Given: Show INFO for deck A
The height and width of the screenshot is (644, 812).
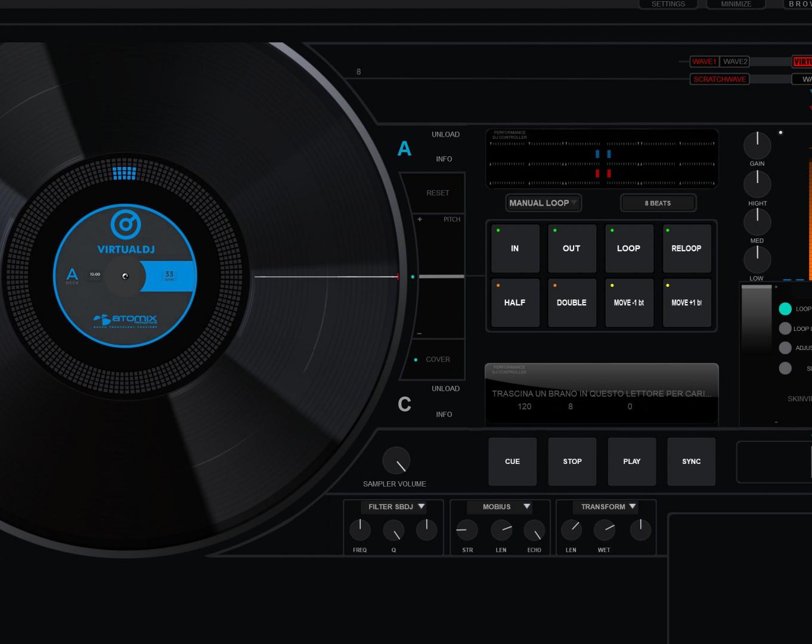Looking at the screenshot, I should click(x=444, y=159).
